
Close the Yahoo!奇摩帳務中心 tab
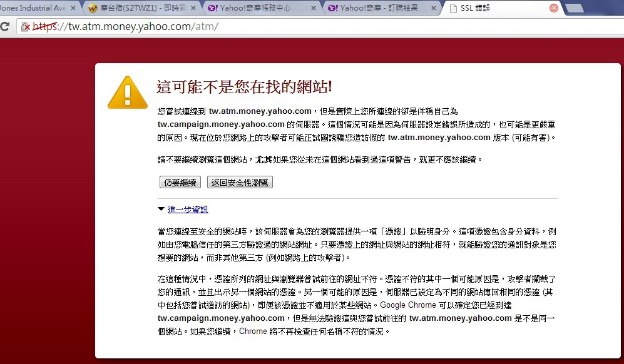tap(314, 8)
